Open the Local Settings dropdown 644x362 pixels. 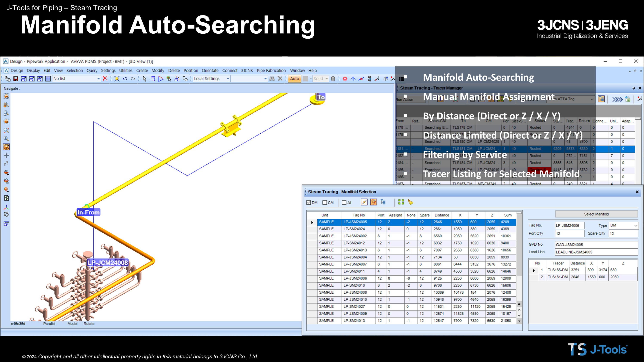228,79
